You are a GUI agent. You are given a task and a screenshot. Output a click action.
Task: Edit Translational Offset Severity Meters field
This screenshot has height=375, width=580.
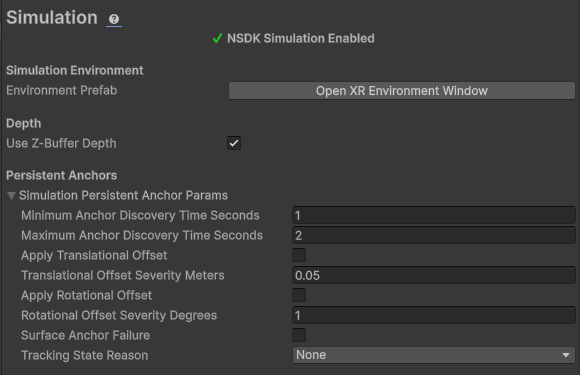coord(434,275)
